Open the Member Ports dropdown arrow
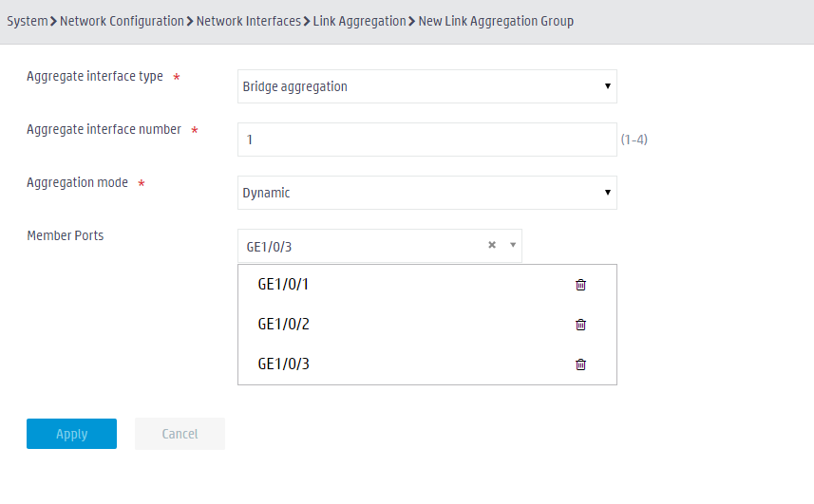 click(512, 245)
